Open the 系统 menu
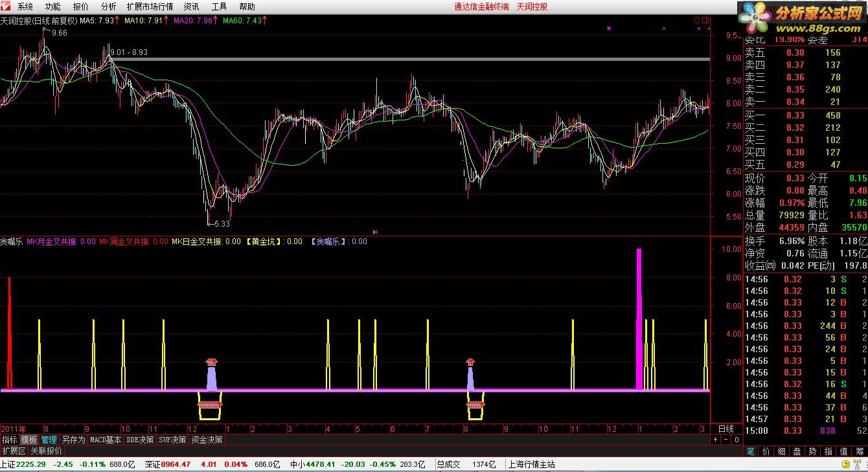Viewport: 868px width, 472px height. pos(25,6)
